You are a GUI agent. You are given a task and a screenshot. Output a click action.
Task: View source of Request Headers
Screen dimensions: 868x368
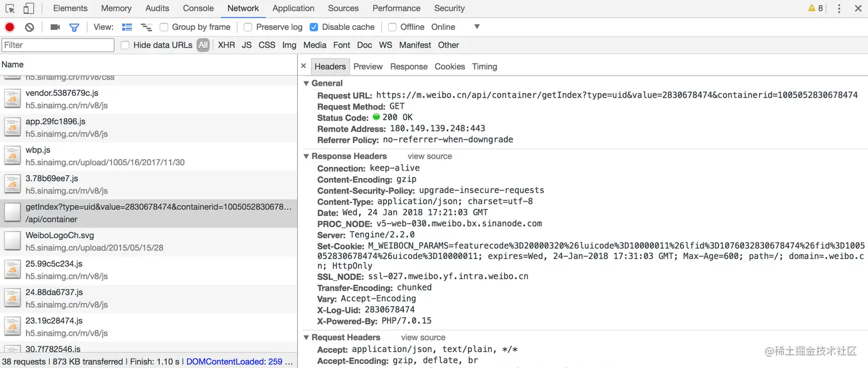423,338
